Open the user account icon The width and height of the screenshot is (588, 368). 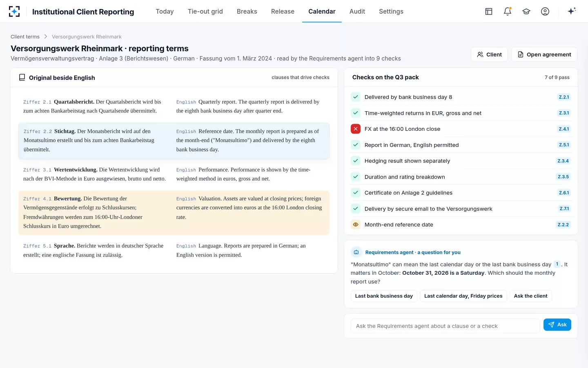pos(545,11)
